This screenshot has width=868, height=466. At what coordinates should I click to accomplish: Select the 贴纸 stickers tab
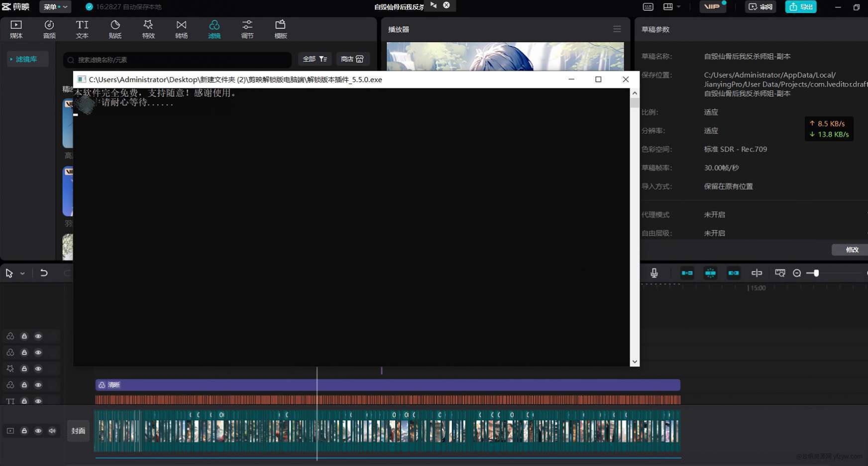point(115,29)
